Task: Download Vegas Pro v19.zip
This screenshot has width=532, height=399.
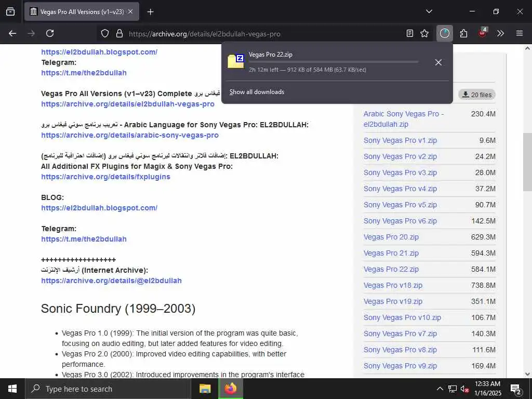Action: pyautogui.click(x=393, y=302)
